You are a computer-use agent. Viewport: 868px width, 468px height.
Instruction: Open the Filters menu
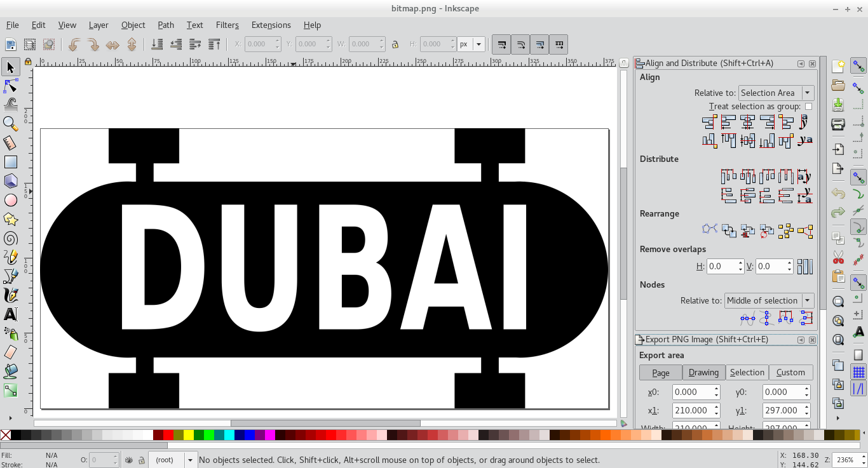[227, 25]
